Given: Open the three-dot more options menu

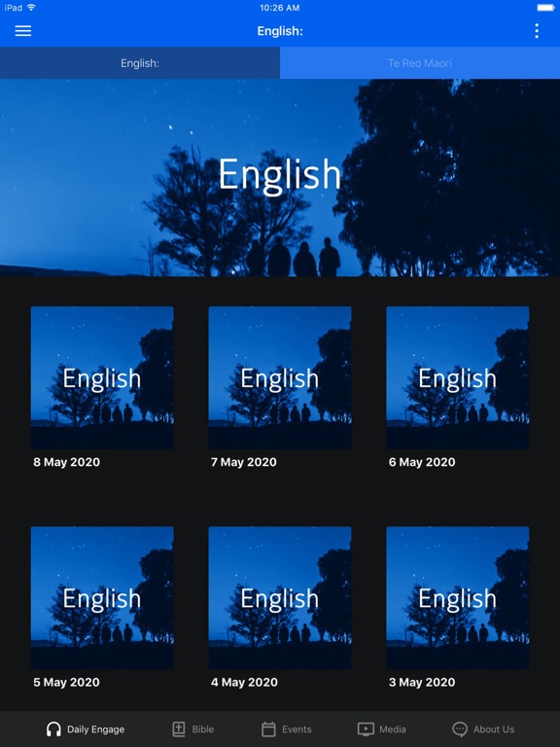Looking at the screenshot, I should [537, 31].
